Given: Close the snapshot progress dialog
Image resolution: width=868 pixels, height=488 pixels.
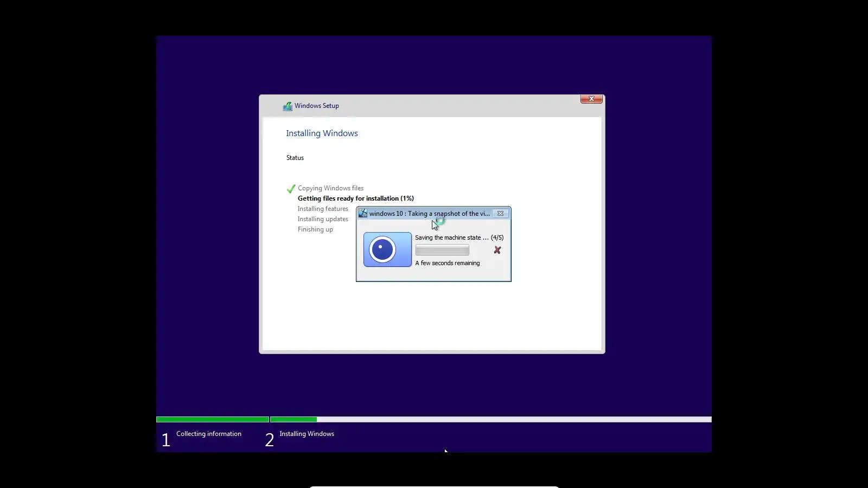Looking at the screenshot, I should tap(500, 214).
